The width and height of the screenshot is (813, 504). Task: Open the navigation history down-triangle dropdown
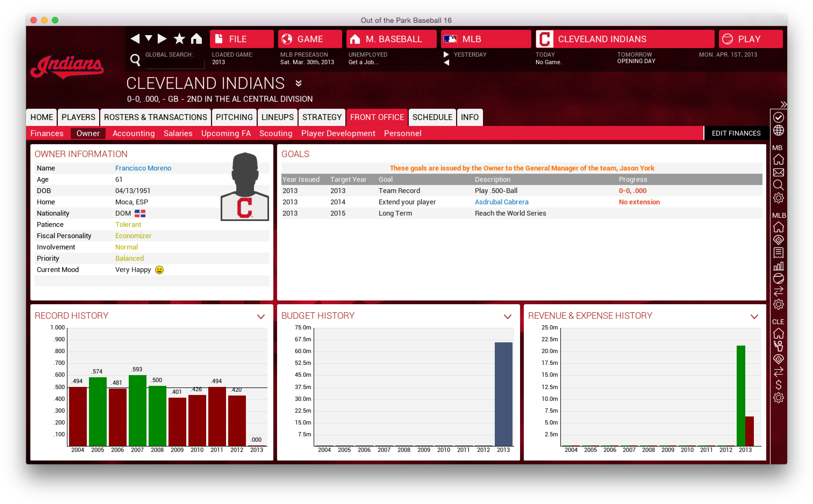pyautogui.click(x=148, y=38)
